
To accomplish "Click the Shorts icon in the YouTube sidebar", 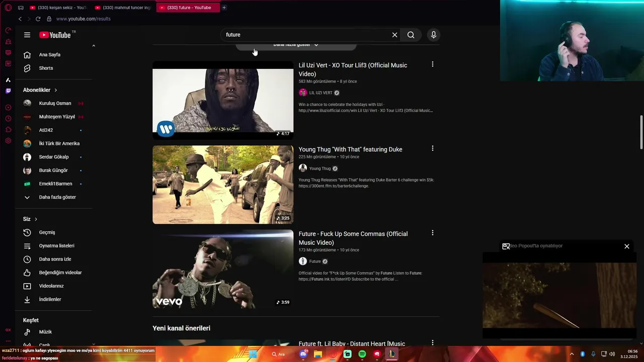I will tap(27, 68).
